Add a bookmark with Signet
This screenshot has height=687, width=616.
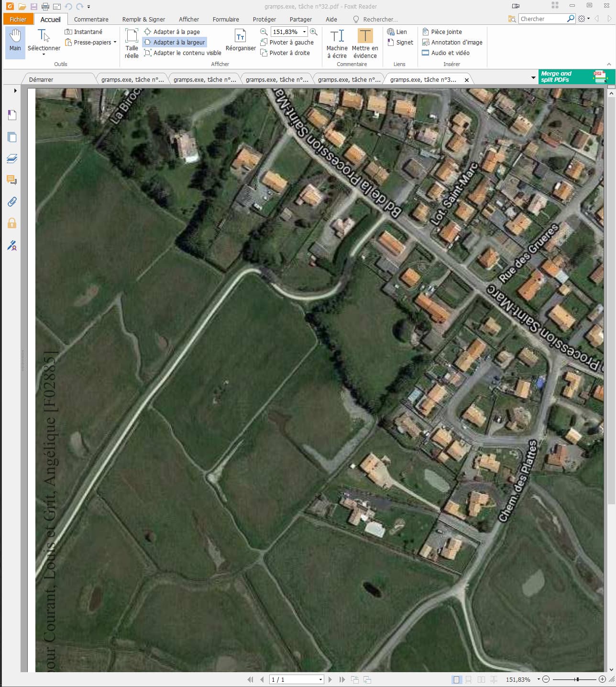tap(400, 42)
